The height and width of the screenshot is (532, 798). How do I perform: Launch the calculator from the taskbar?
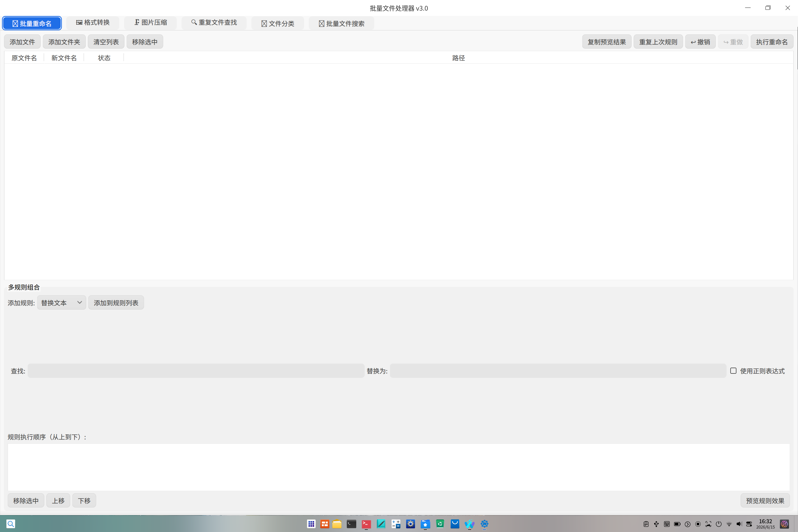click(396, 524)
